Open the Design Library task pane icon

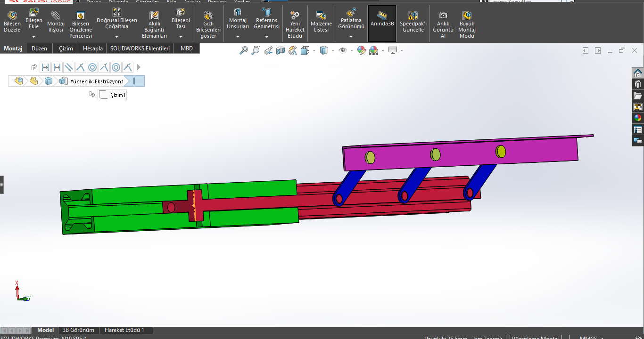tap(638, 84)
